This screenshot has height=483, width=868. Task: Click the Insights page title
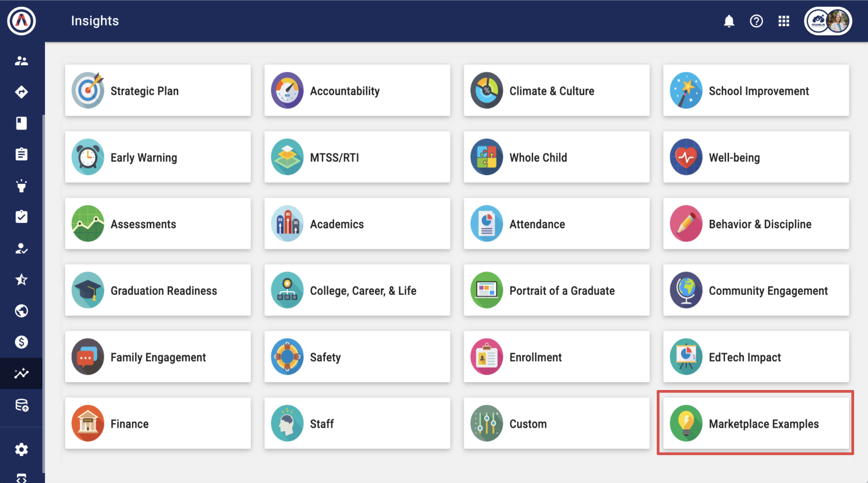point(95,21)
